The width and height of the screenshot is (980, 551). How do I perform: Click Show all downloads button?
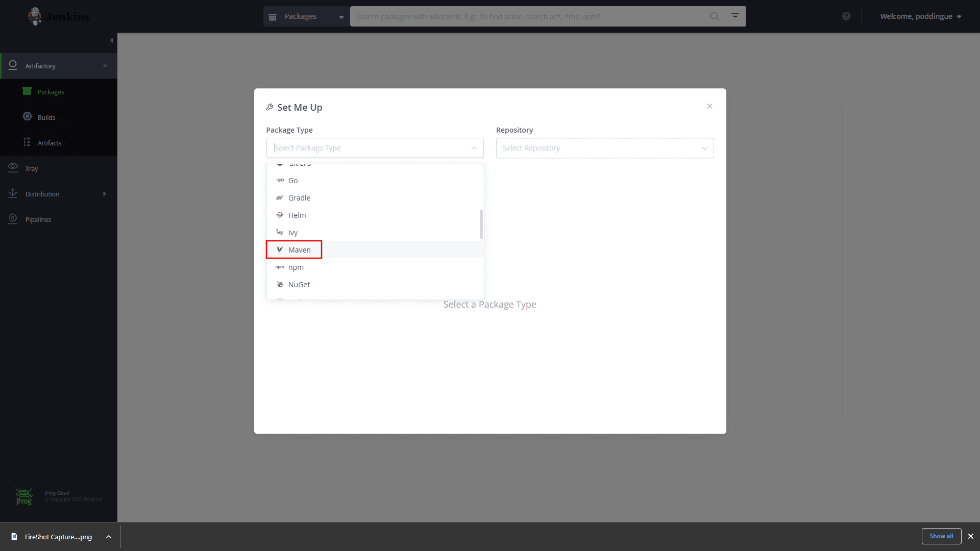pyautogui.click(x=941, y=536)
